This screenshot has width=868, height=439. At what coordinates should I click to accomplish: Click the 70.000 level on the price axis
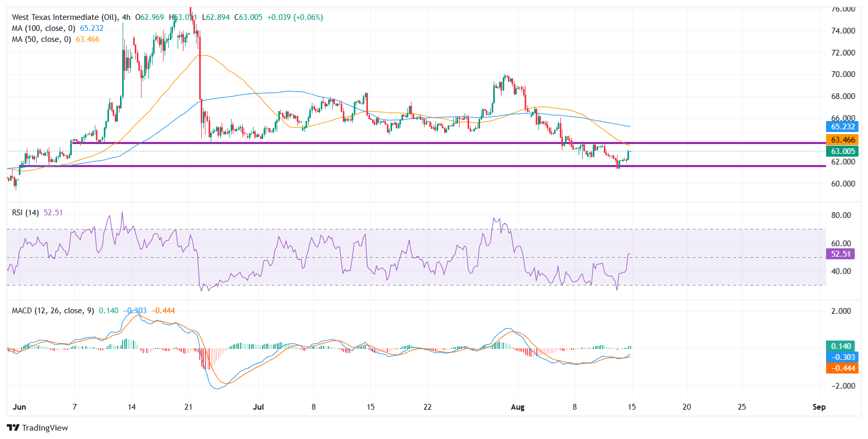click(x=843, y=74)
